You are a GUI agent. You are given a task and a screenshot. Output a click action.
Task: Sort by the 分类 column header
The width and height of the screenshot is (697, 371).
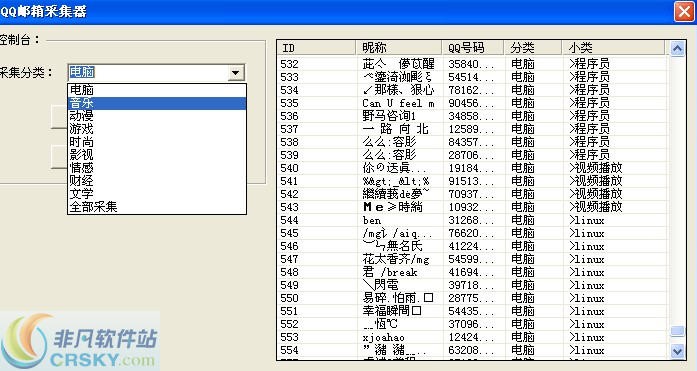pyautogui.click(x=533, y=48)
